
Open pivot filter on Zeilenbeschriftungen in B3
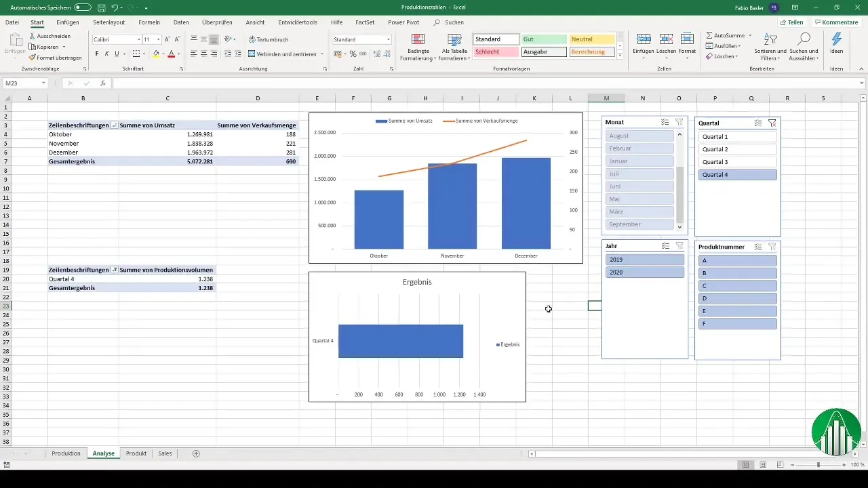pos(114,125)
